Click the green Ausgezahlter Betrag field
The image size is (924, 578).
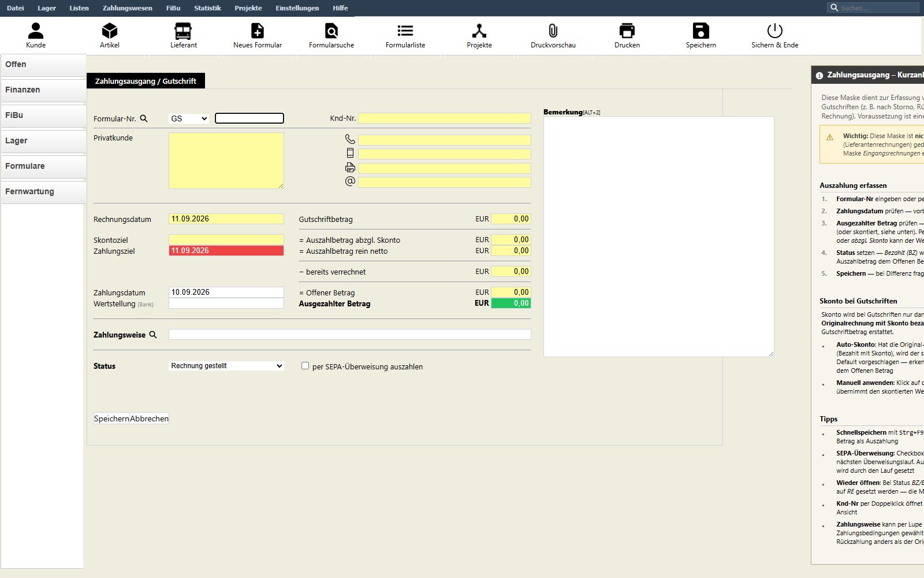coord(511,303)
